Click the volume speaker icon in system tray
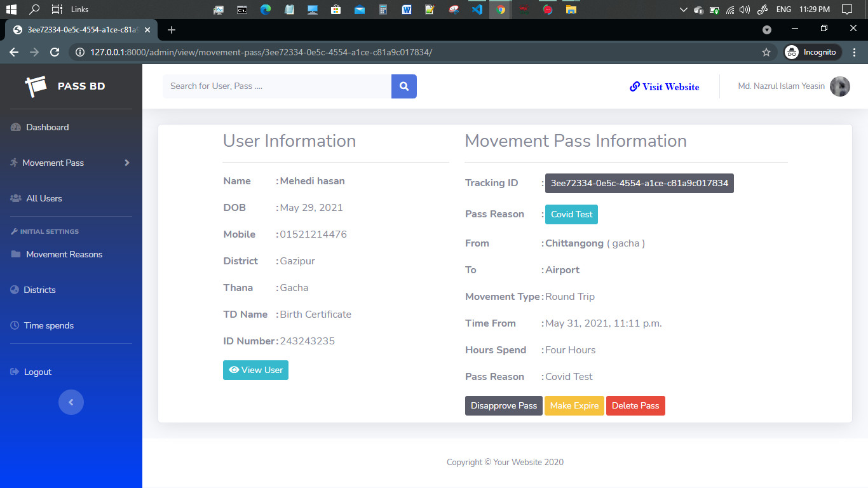 (x=745, y=10)
